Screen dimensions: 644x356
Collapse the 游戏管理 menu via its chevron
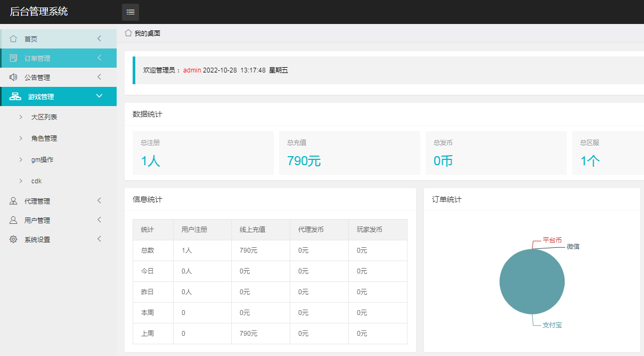(99, 96)
